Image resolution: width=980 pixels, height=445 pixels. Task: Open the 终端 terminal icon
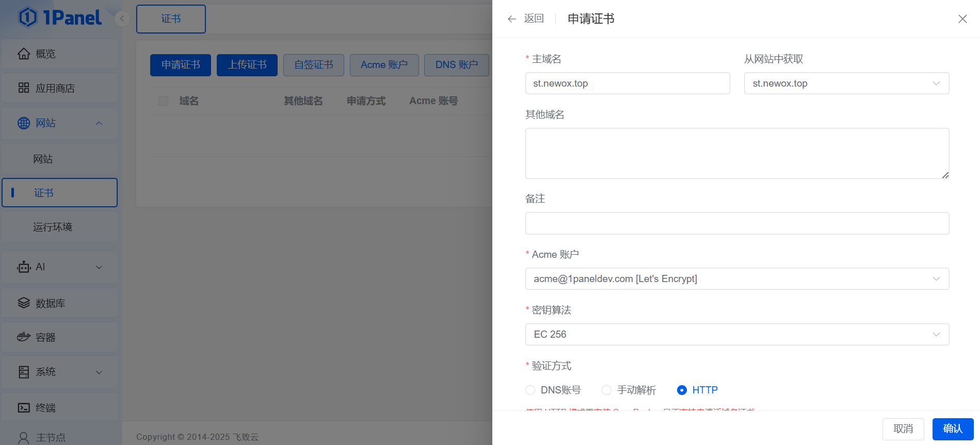[24, 408]
